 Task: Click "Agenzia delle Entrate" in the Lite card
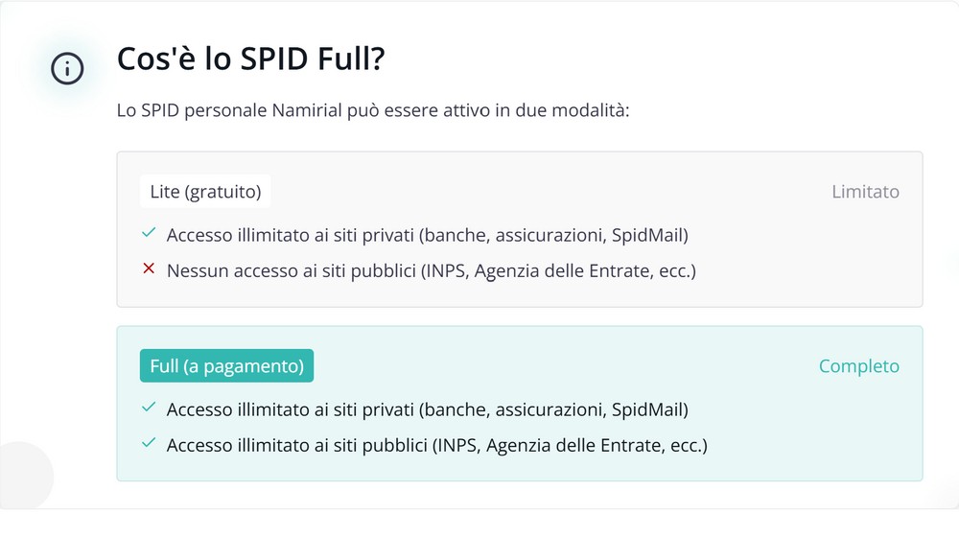[562, 271]
